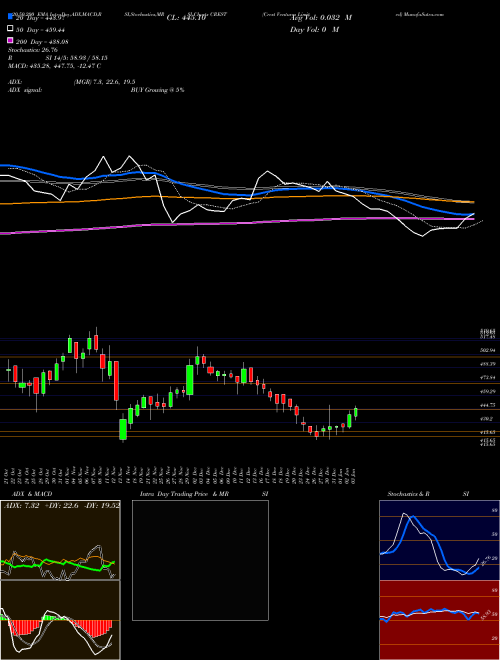Click the 459.29 price axis label
The image size is (500, 660).
point(488,391)
